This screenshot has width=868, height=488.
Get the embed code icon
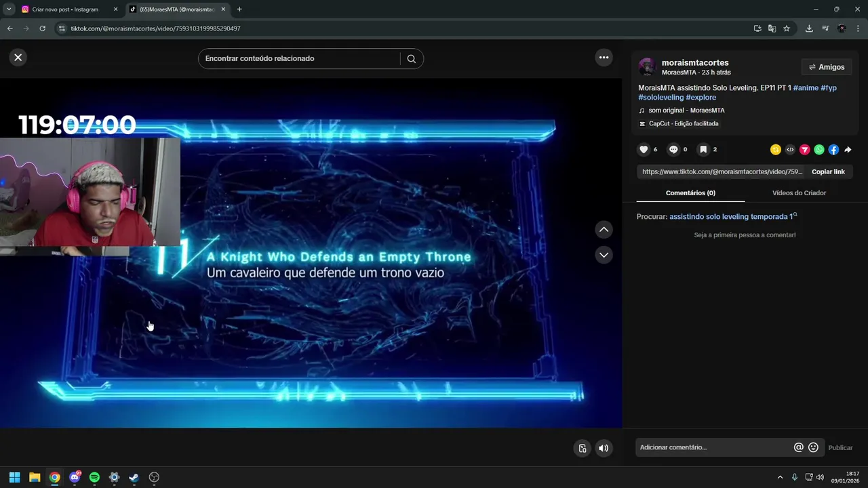pyautogui.click(x=790, y=150)
